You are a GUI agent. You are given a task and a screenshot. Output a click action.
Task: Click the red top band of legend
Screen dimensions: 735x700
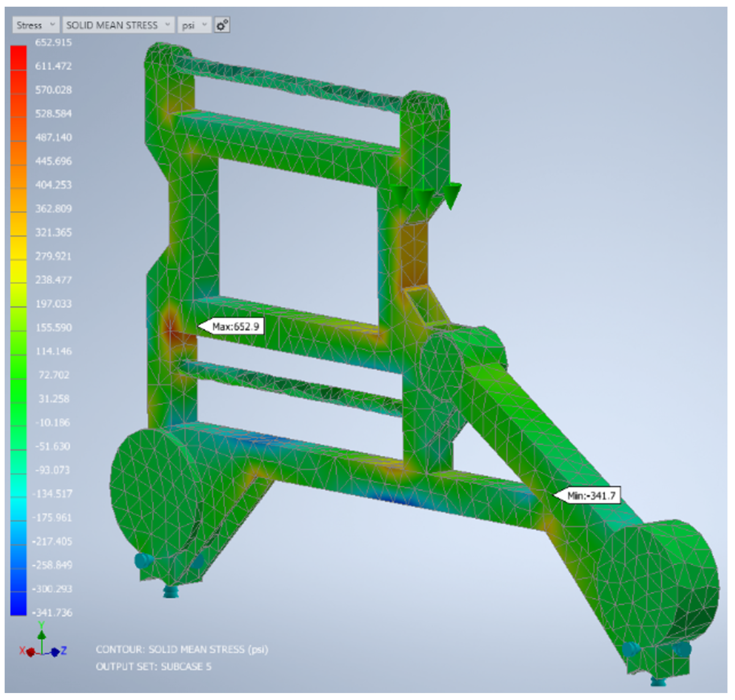(18, 58)
